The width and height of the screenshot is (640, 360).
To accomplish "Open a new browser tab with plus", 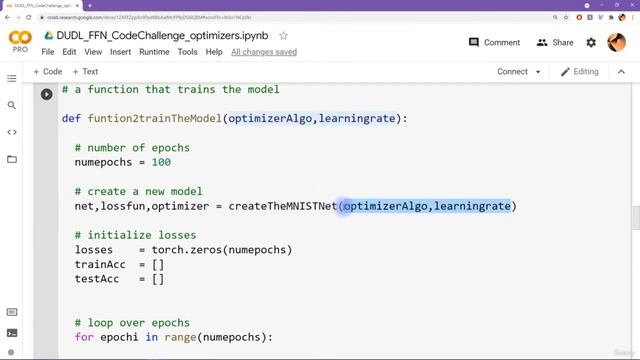I will [90, 6].
